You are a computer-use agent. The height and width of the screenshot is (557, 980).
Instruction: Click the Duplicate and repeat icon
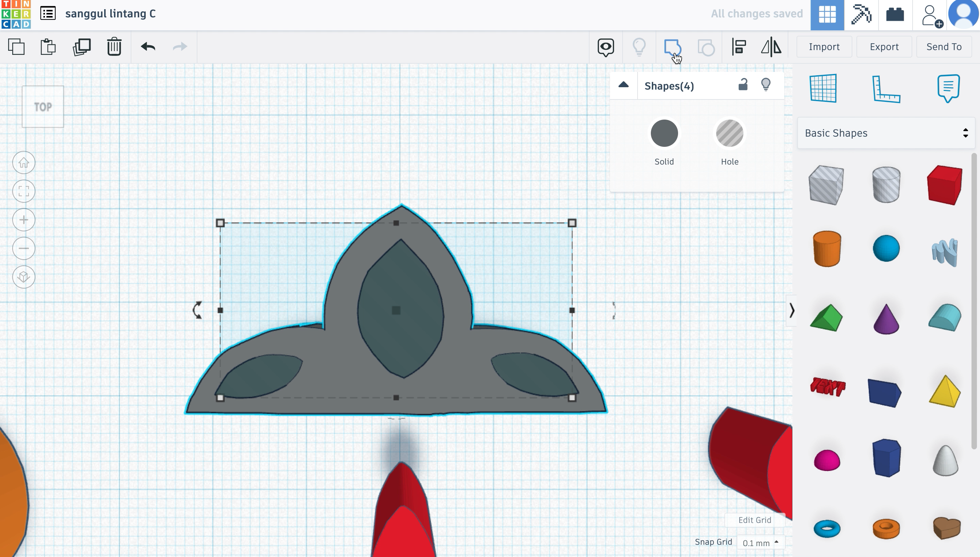81,47
